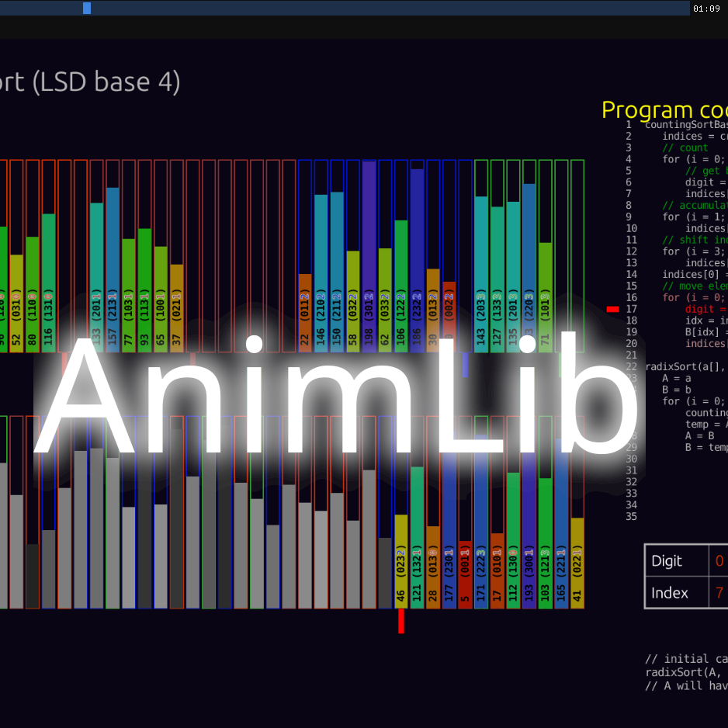Select the bottom bar labeled 46 (023)
This screenshot has width=728, height=728.
pos(401,560)
